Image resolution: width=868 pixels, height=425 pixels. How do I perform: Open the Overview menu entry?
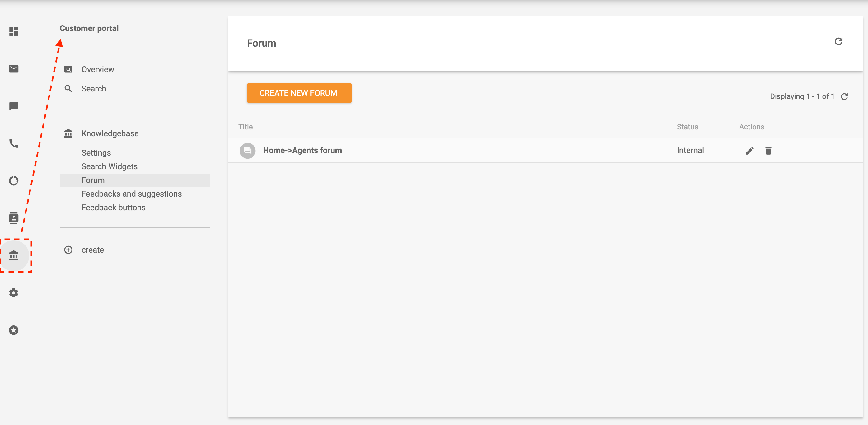[x=98, y=69]
